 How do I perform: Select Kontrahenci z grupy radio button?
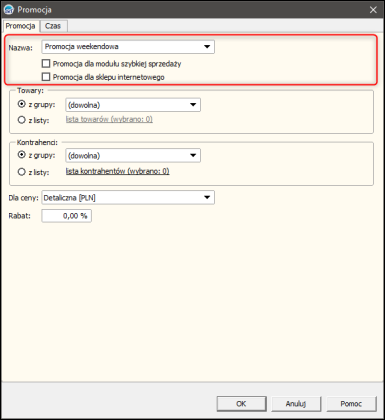click(x=22, y=155)
